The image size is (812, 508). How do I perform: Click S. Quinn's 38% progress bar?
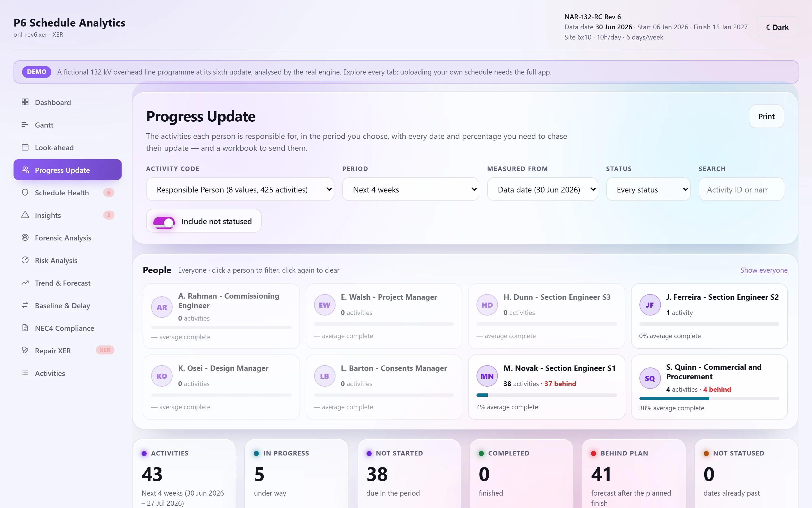point(709,398)
